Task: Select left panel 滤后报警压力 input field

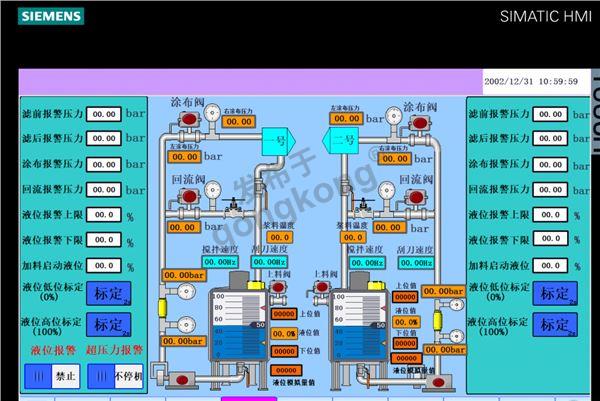Action: point(104,139)
